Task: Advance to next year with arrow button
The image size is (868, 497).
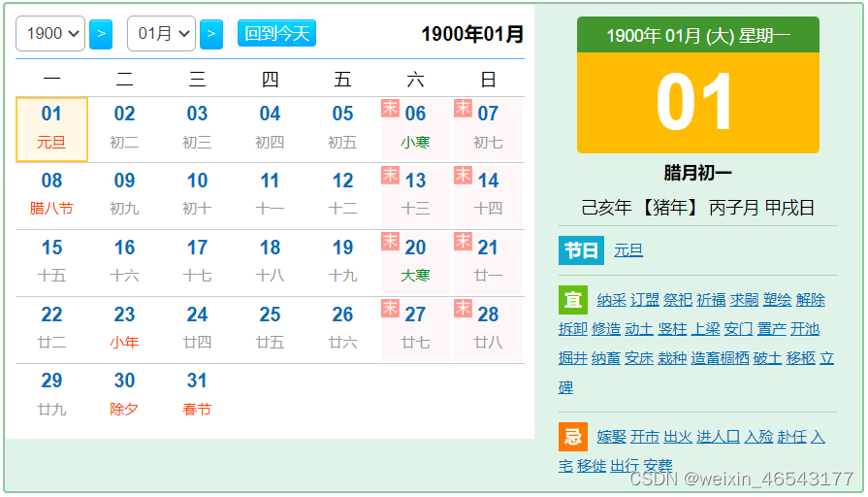Action: coord(101,34)
